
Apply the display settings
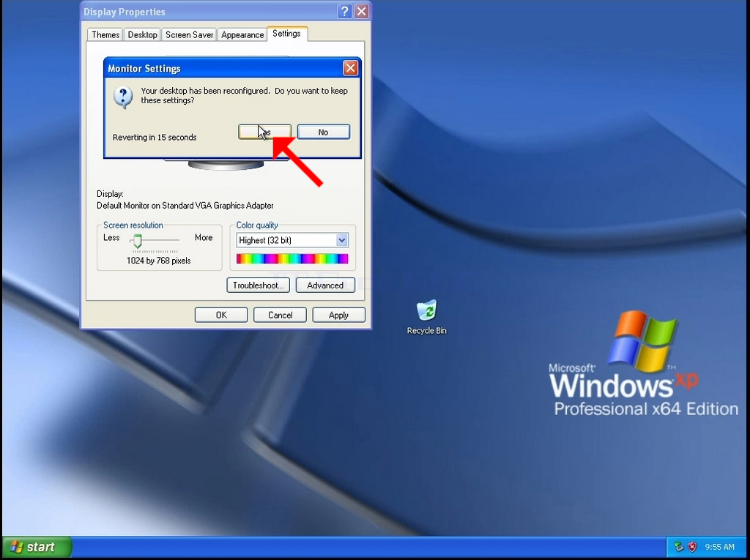338,316
